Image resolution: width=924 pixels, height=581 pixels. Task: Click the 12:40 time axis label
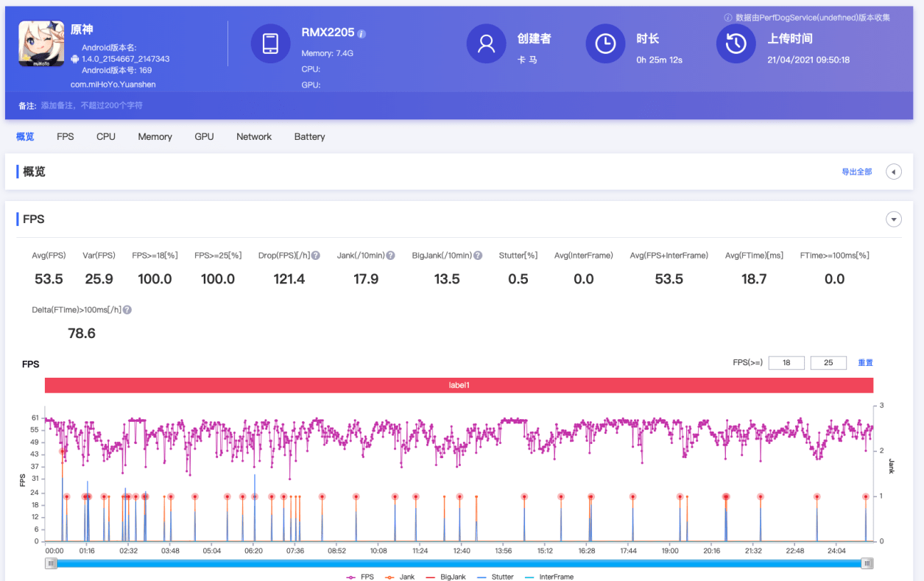pyautogui.click(x=462, y=550)
